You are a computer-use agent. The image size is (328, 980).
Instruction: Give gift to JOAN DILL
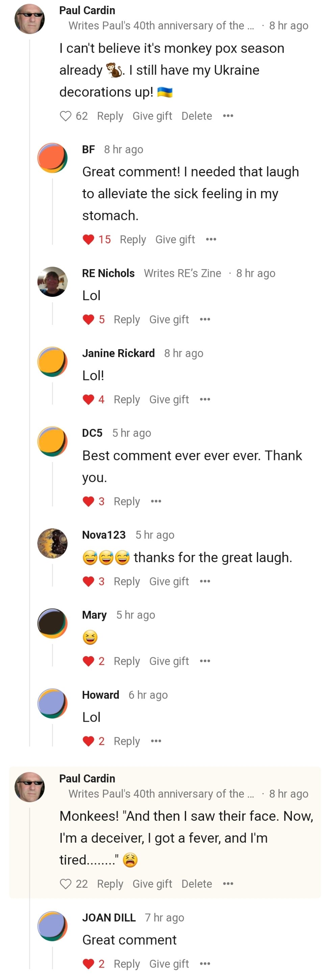pos(169,964)
